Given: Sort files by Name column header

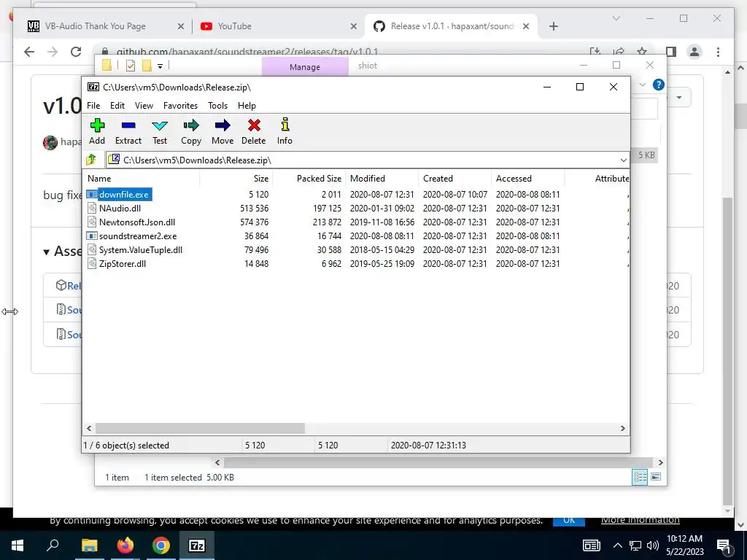Looking at the screenshot, I should tap(142, 179).
